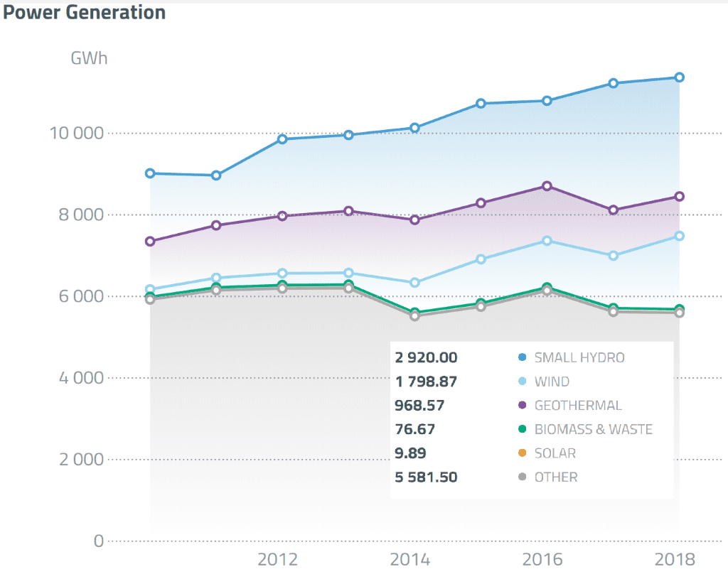Expand the tooltip value 5 581.50 entry
The image size is (728, 579).
pos(425,477)
